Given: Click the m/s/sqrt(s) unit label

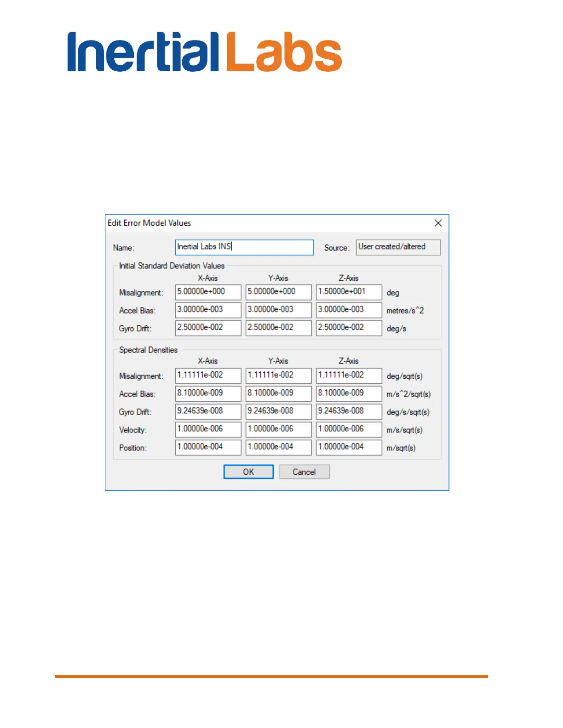Looking at the screenshot, I should pyautogui.click(x=404, y=430).
